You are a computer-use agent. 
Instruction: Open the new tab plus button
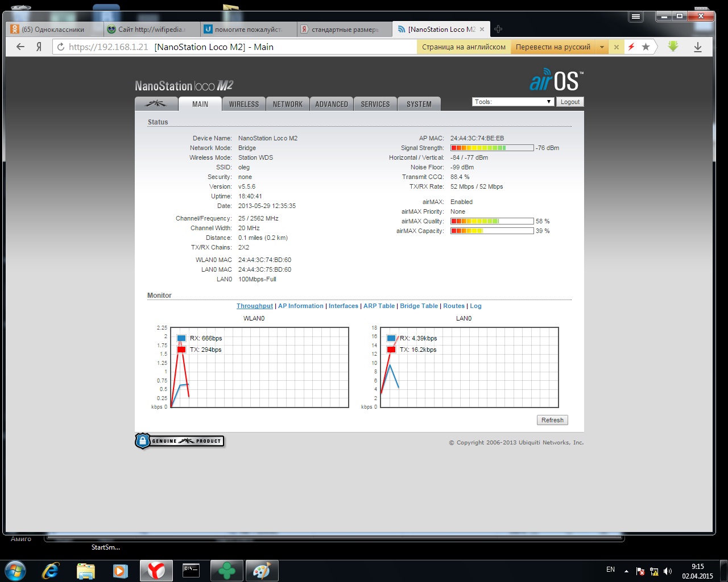[498, 29]
